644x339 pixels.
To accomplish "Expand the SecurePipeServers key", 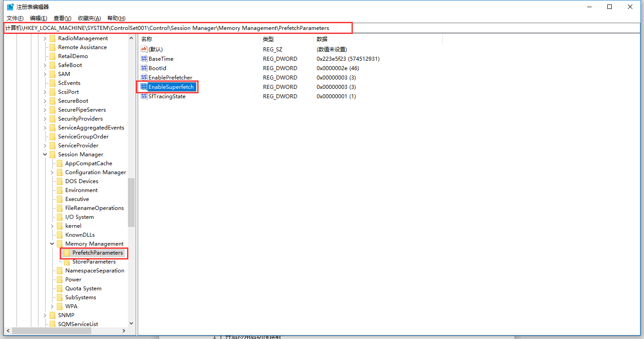I will tap(45, 110).
